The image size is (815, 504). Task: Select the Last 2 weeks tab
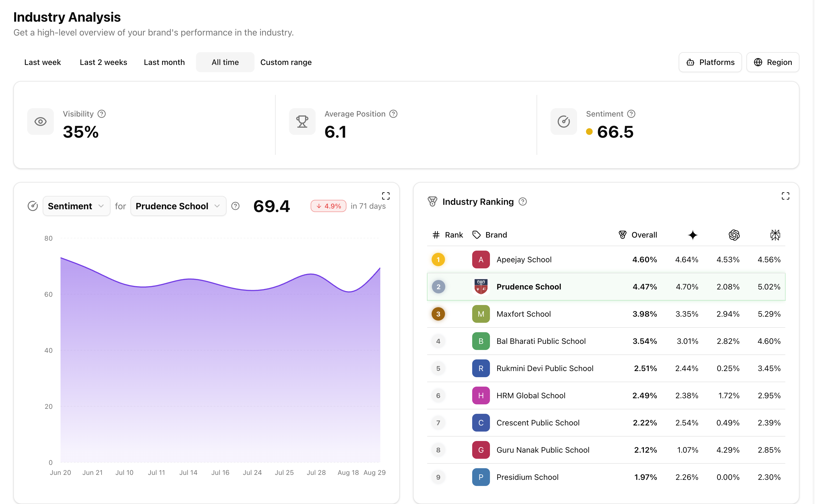pos(103,62)
